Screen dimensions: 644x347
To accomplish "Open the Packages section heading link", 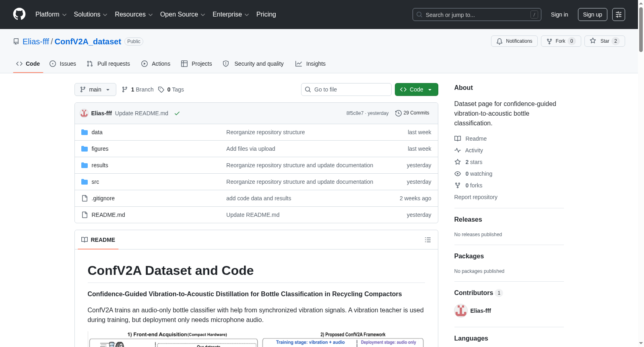I will (469, 256).
